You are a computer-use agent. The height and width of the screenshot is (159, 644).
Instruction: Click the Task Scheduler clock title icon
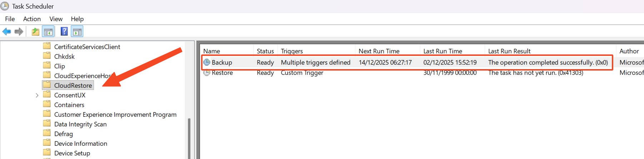point(5,6)
